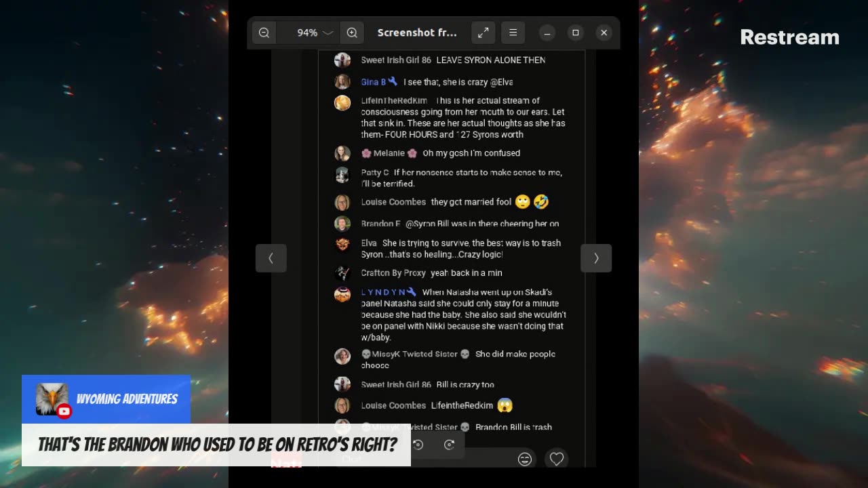868x488 pixels.
Task: Click the heart reaction icon in chat
Action: pos(557,459)
